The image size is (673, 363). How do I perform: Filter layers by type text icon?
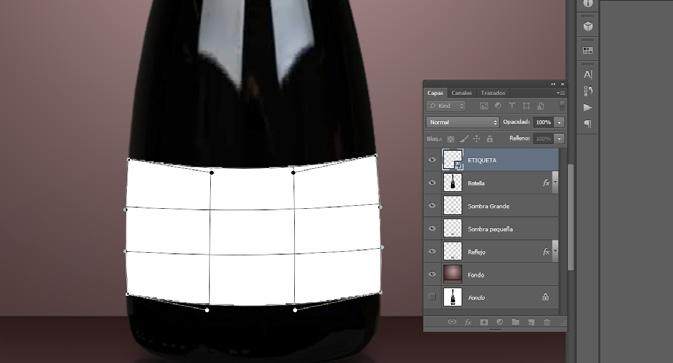coord(512,106)
